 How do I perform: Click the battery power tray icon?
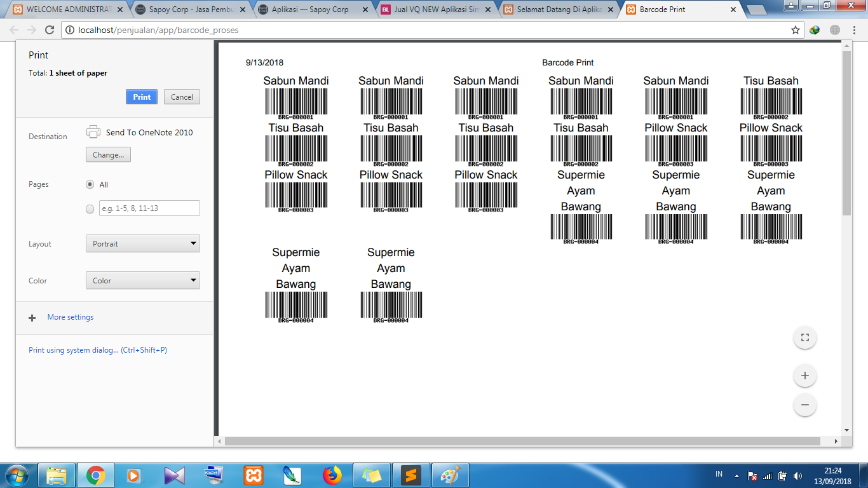click(x=782, y=475)
